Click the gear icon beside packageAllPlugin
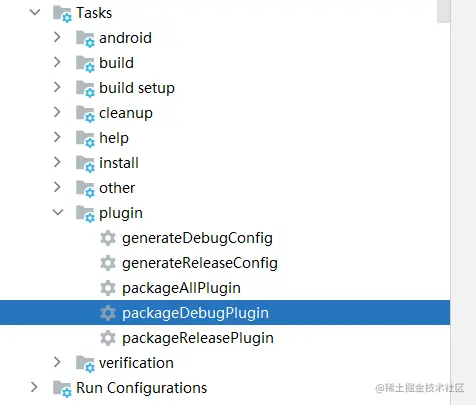Image resolution: width=476 pixels, height=405 pixels. [x=108, y=288]
